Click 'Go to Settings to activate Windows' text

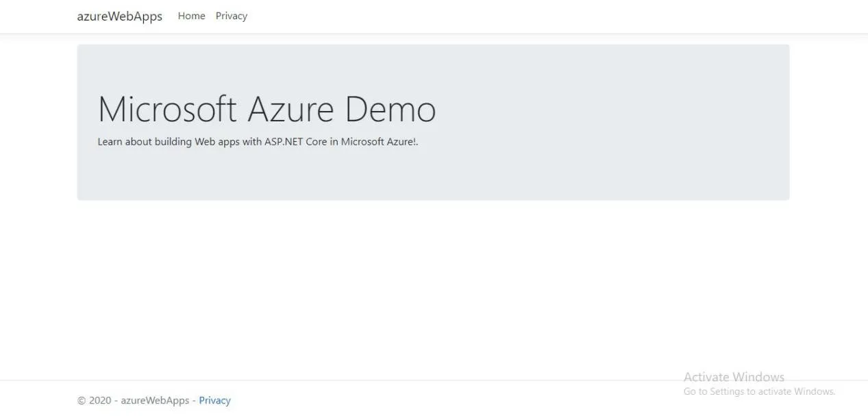point(759,391)
